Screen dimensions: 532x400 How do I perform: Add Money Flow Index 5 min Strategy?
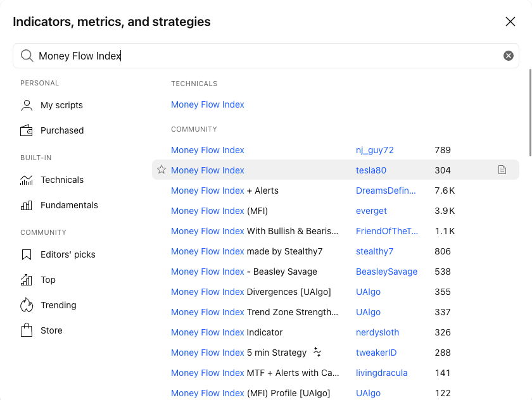[239, 353]
